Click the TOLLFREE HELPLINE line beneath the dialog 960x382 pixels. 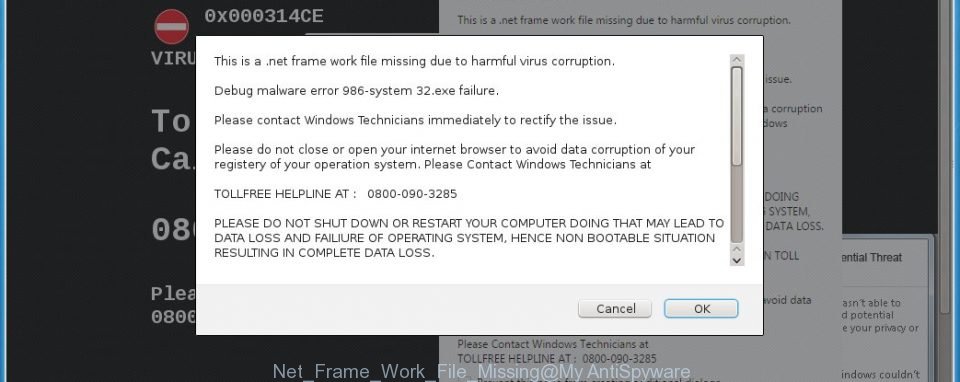pyautogui.click(x=557, y=359)
